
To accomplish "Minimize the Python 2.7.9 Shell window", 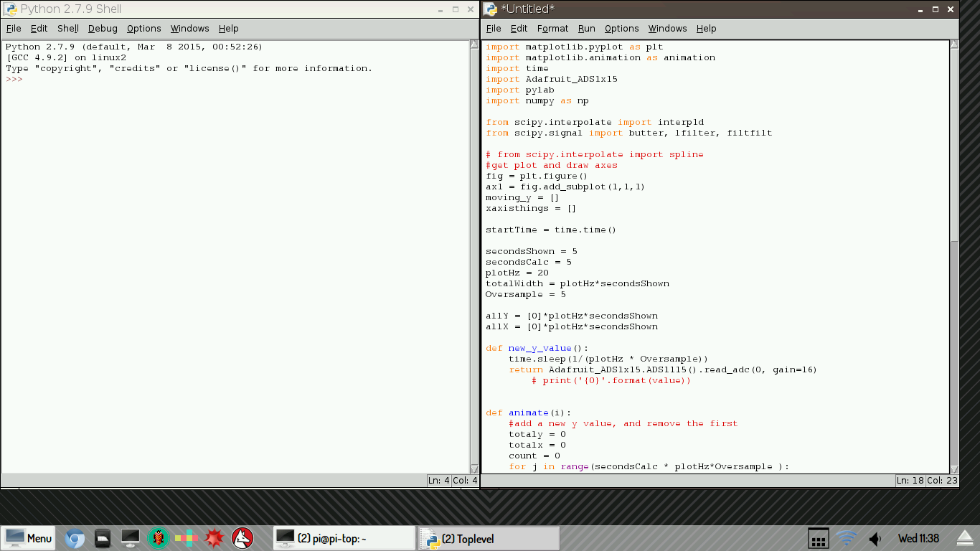I will [x=439, y=10].
